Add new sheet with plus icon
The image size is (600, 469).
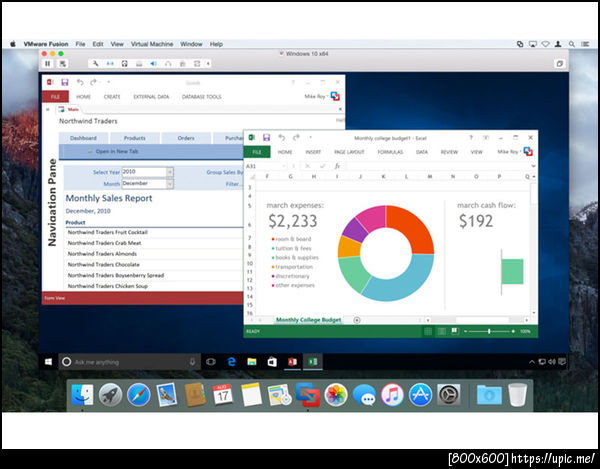(357, 320)
